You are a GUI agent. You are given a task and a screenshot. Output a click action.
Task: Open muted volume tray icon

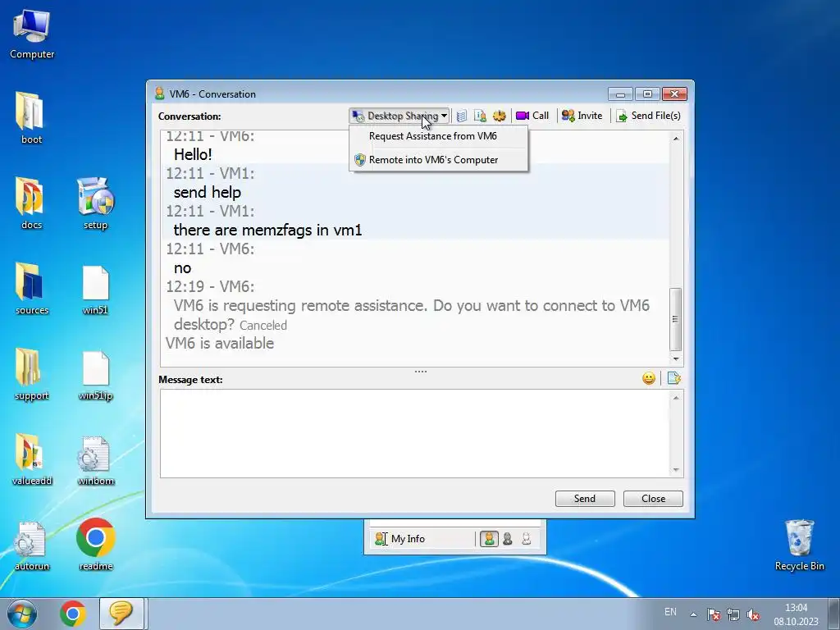tap(753, 614)
